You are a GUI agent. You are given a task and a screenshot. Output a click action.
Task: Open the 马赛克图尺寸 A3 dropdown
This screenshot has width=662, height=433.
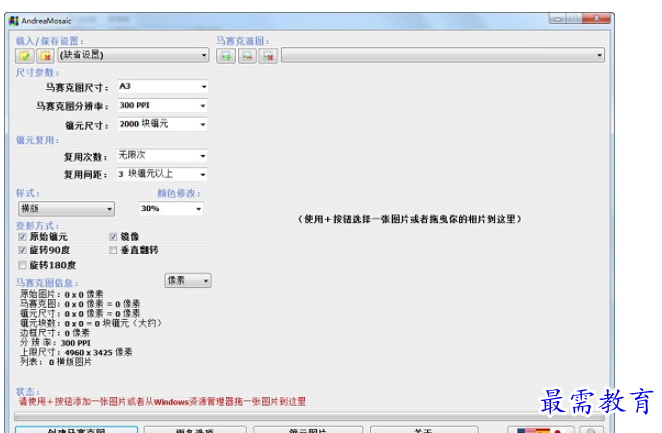(162, 87)
